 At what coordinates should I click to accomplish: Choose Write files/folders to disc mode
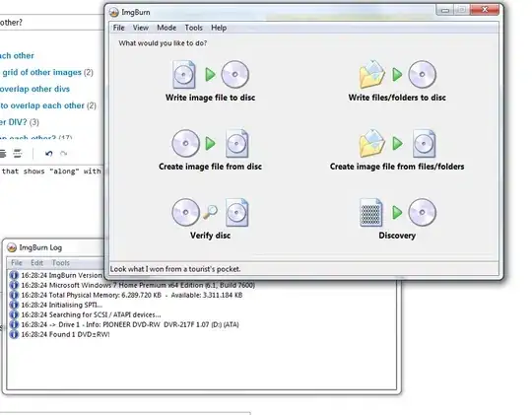coord(397,81)
